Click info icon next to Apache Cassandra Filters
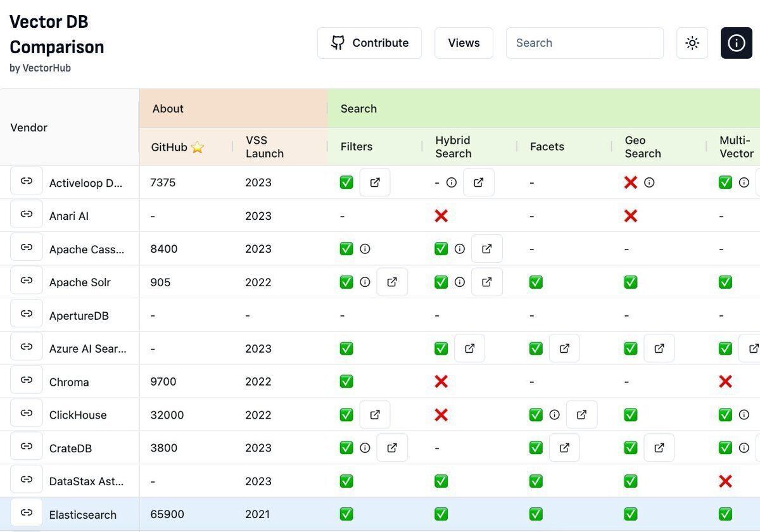Viewport: 760px width, 532px height. point(365,249)
